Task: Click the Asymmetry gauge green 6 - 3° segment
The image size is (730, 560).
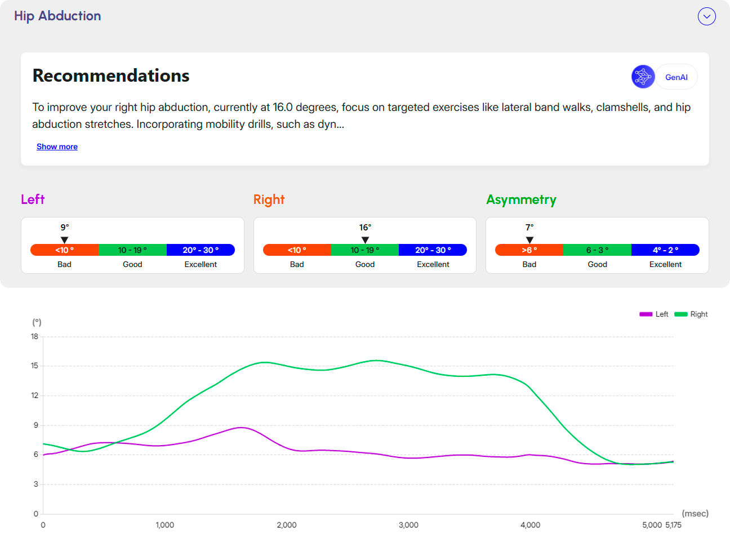Action: point(597,250)
